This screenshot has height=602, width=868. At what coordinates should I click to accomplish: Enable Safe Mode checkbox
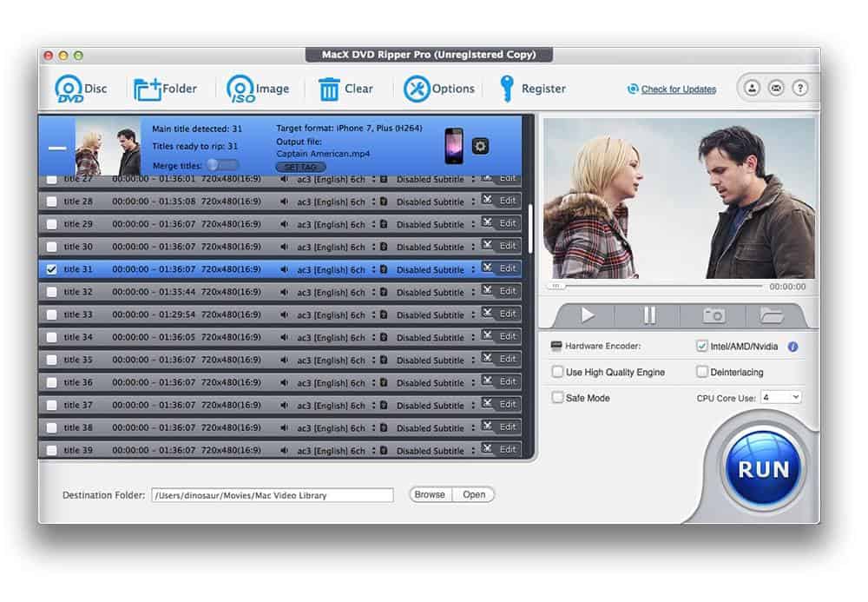[x=557, y=398]
